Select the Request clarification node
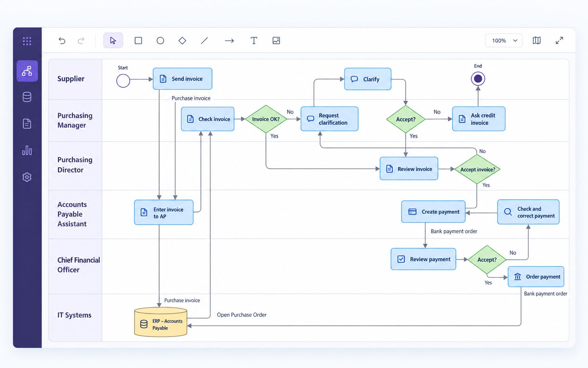 pos(330,119)
